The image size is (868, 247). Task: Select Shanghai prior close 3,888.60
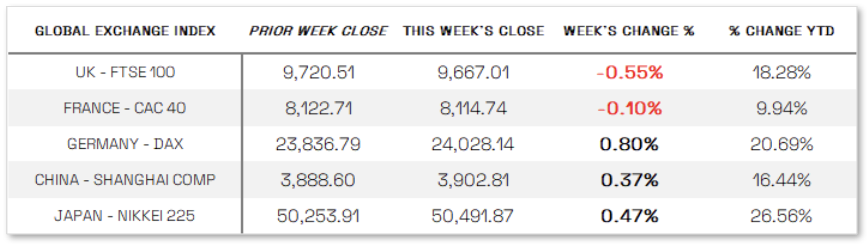[x=318, y=180]
